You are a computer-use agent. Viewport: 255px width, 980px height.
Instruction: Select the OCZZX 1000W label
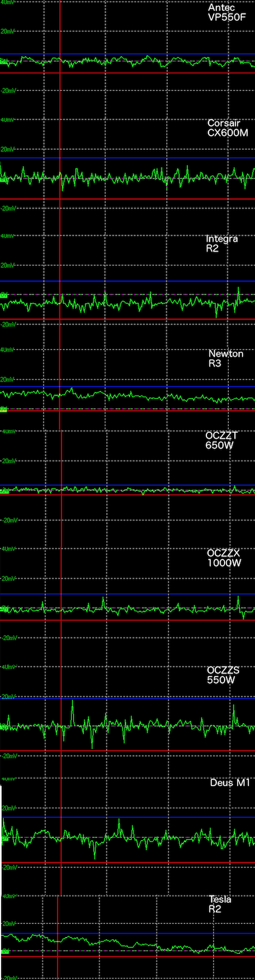[223, 558]
